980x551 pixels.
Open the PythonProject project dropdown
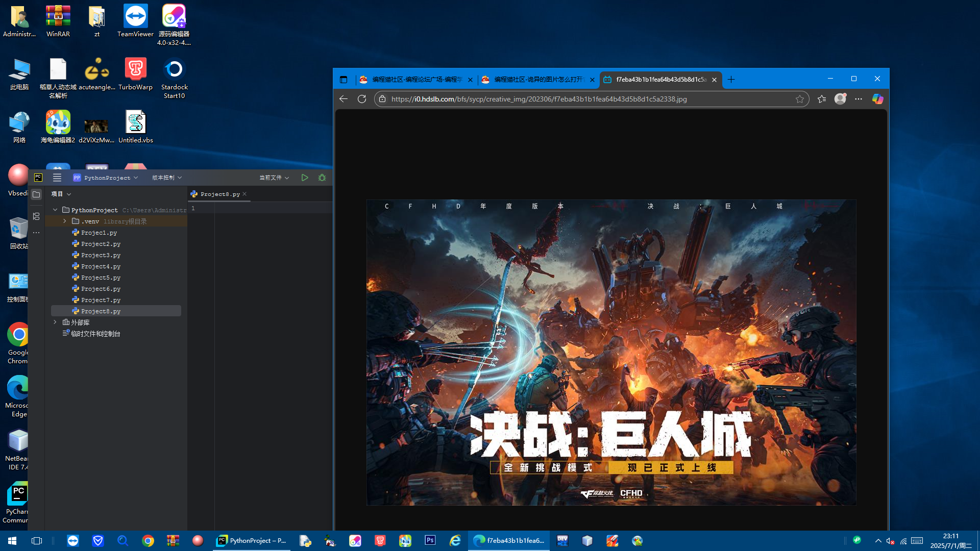(x=106, y=178)
